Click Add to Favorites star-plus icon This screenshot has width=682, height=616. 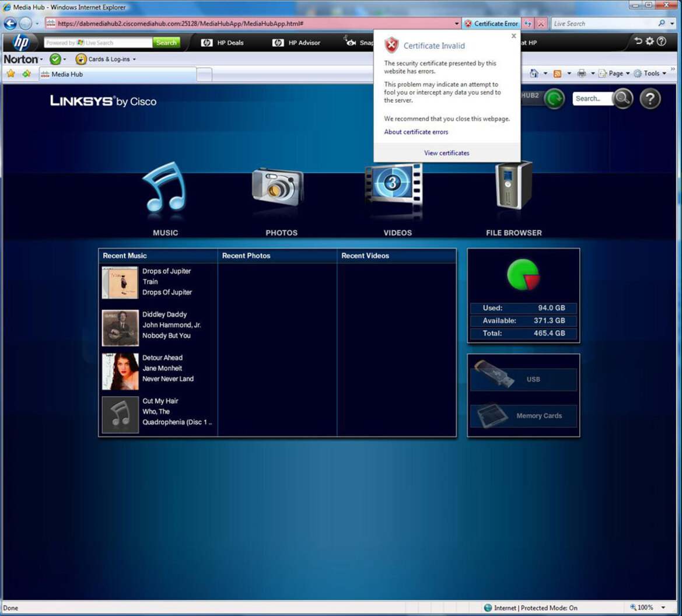[x=26, y=74]
